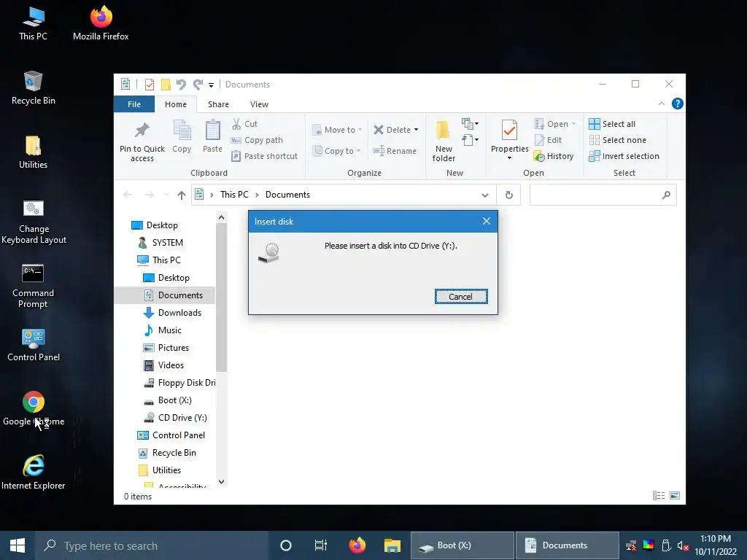
Task: Click the History command icon
Action: [x=539, y=156]
